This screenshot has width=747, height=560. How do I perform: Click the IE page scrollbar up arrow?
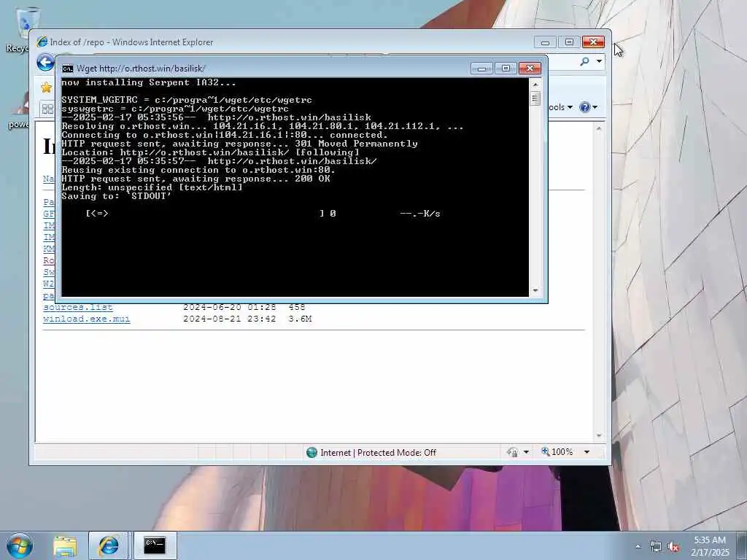point(599,128)
